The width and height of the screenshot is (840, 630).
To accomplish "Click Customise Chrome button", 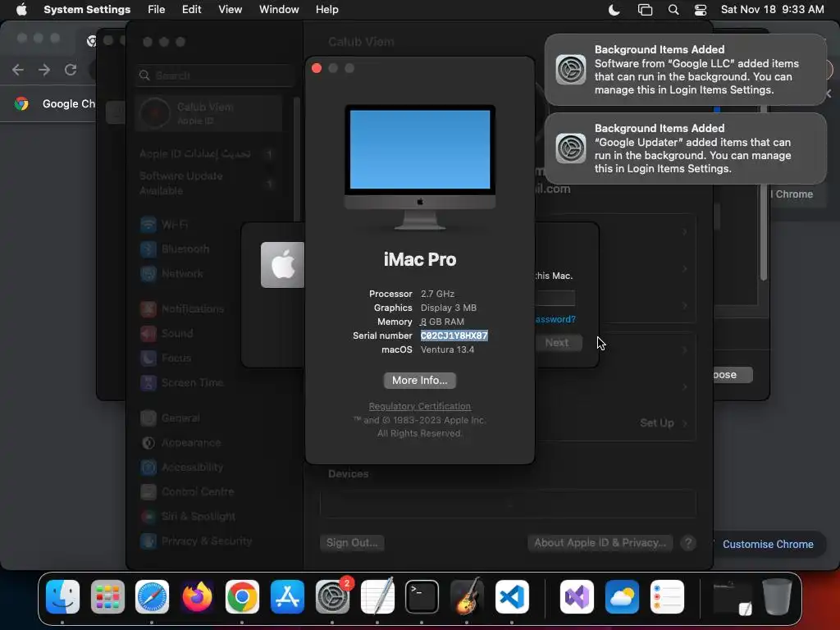I will pyautogui.click(x=768, y=545).
